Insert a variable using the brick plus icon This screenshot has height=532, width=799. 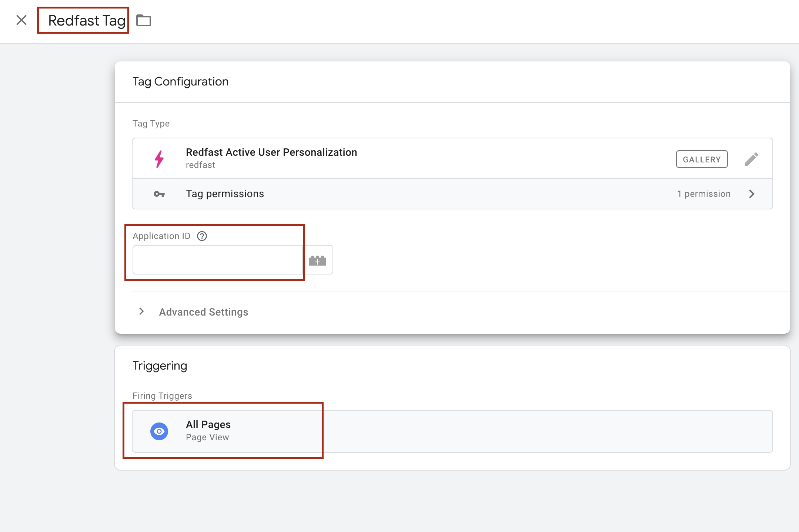[318, 260]
